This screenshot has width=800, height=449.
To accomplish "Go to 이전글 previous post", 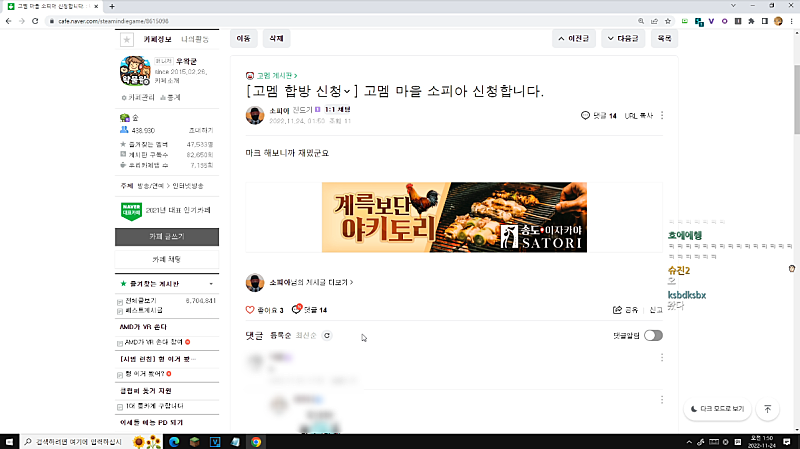I will 573,38.
